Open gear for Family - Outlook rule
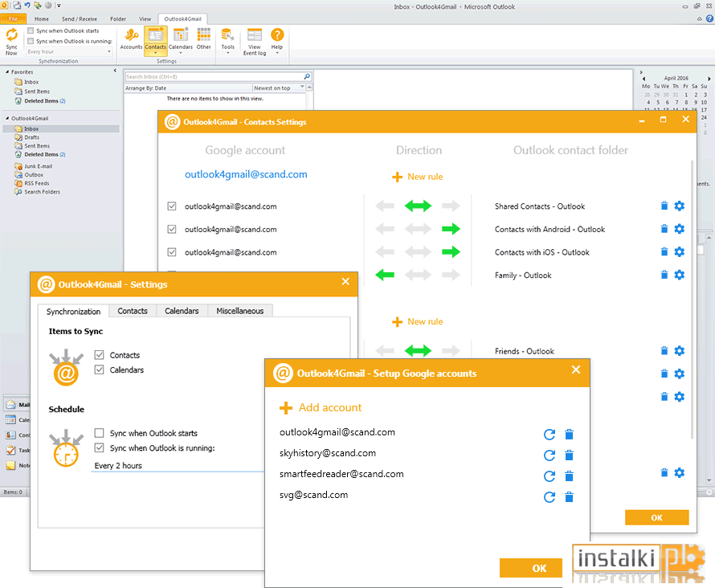This screenshot has width=715, height=588. click(680, 275)
